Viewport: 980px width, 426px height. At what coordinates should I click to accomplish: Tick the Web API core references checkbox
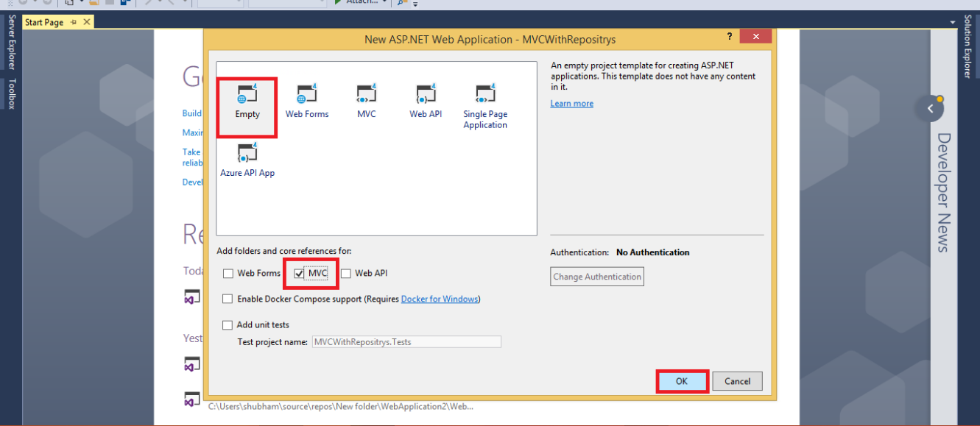tap(346, 274)
